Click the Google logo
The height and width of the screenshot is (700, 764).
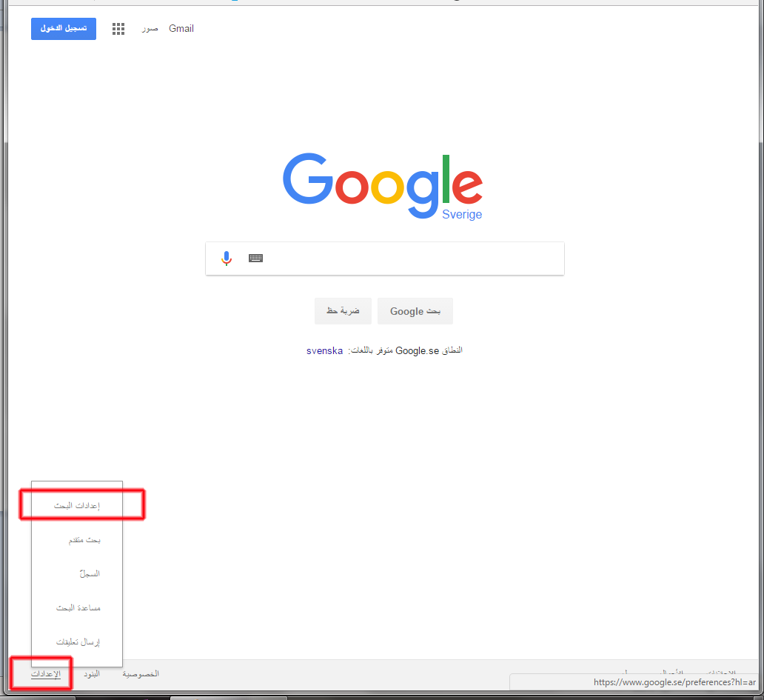tap(383, 186)
